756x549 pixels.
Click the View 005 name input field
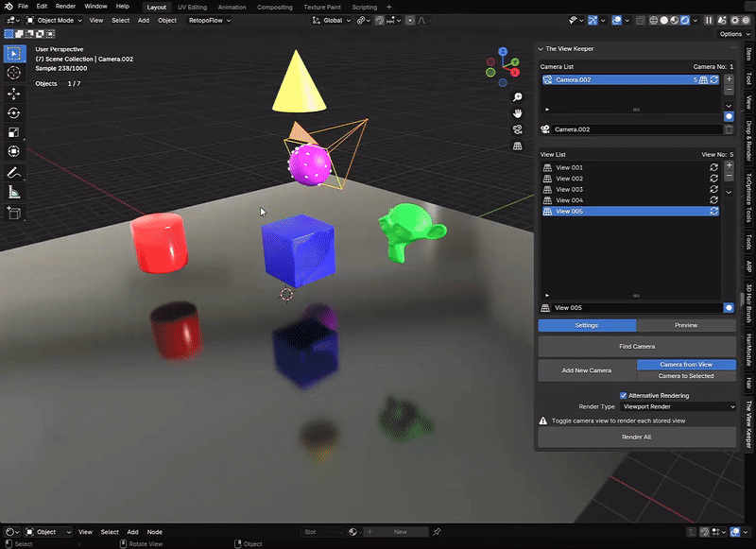point(636,307)
